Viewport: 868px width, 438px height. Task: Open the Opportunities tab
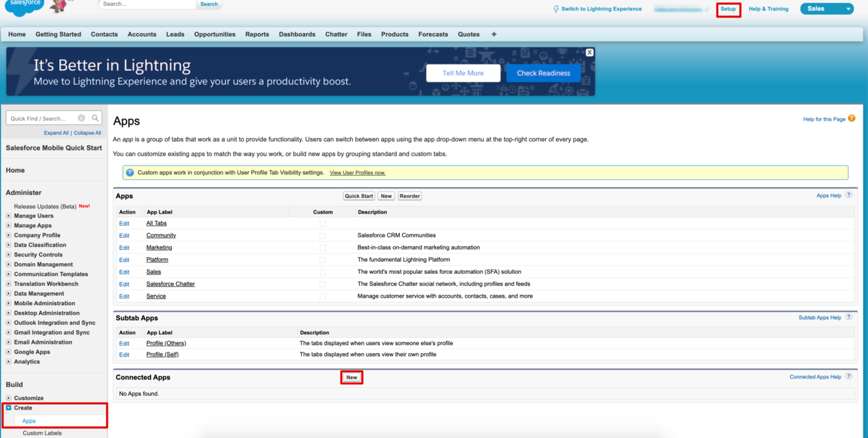[x=214, y=34]
